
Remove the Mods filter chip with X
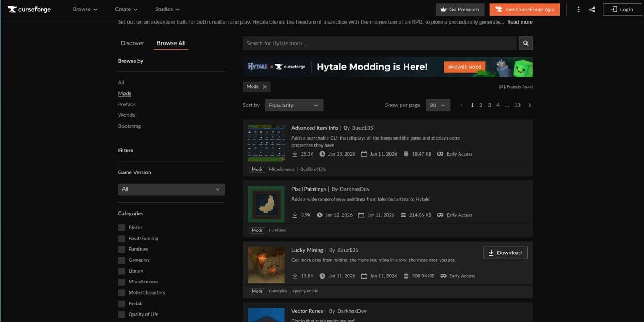pyautogui.click(x=265, y=86)
